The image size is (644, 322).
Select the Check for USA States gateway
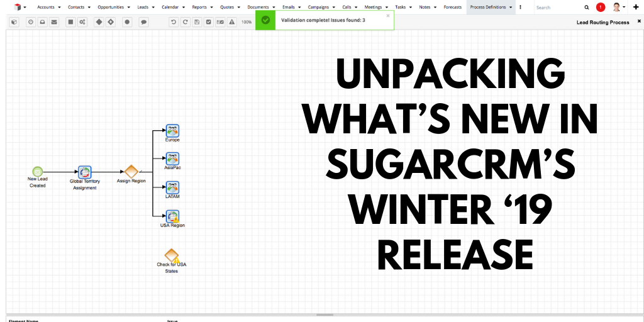click(x=172, y=255)
